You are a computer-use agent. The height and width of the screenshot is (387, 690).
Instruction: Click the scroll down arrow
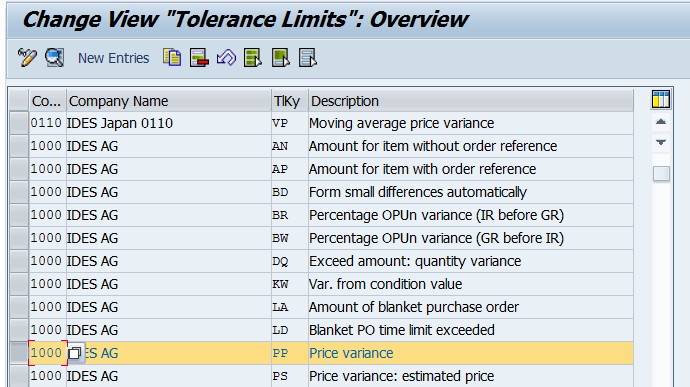pyautogui.click(x=661, y=142)
